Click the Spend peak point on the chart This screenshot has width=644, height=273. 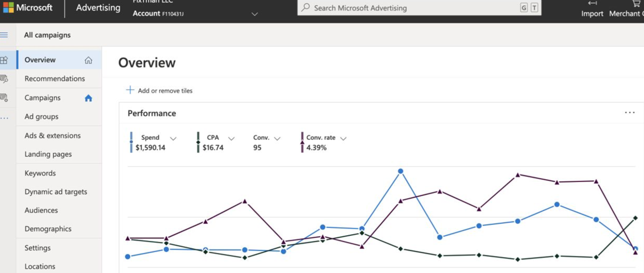point(400,171)
